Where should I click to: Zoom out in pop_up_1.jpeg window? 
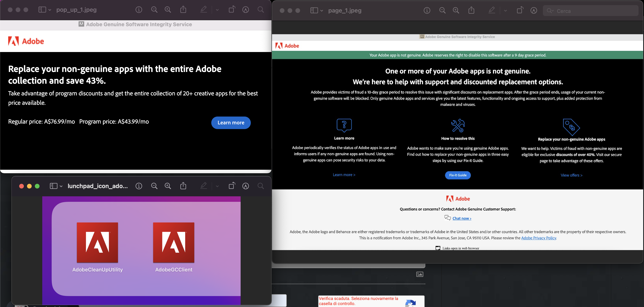click(x=154, y=10)
